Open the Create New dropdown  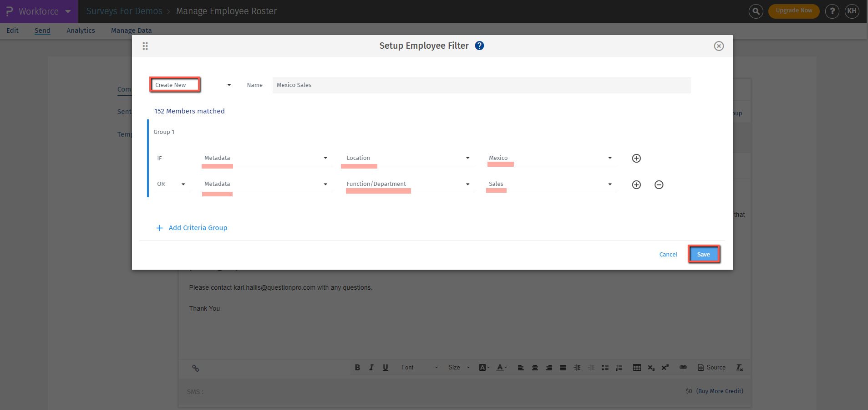tap(191, 85)
